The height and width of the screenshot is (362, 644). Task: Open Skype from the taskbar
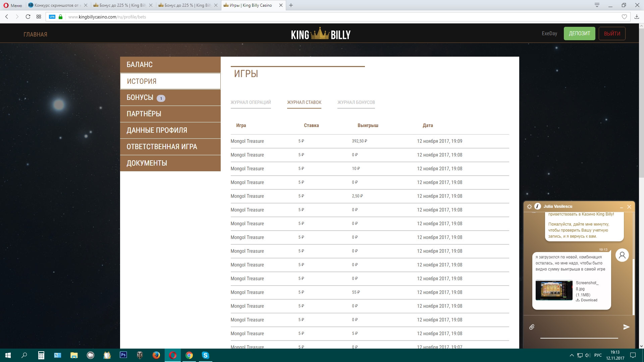click(x=205, y=355)
